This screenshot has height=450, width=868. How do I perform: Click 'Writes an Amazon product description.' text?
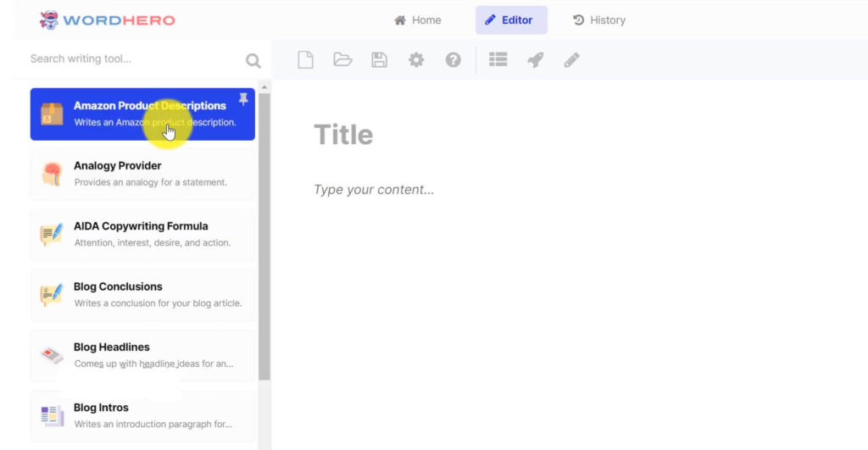155,122
